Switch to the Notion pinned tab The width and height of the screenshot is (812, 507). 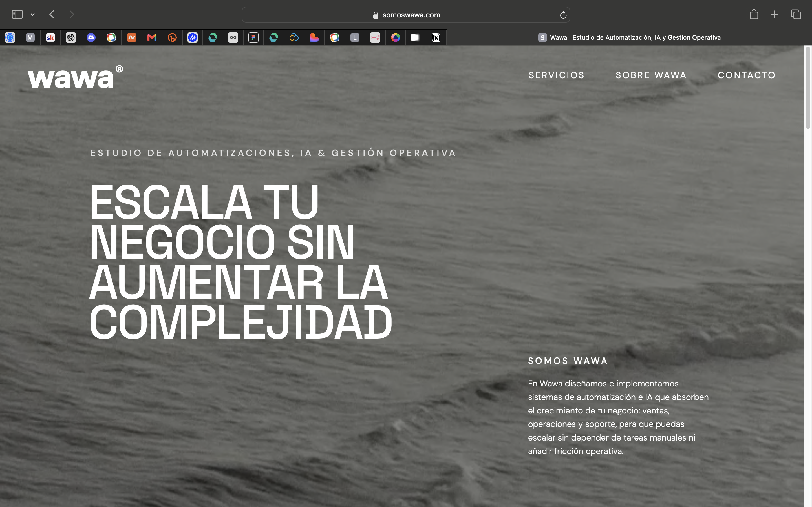[x=436, y=37]
